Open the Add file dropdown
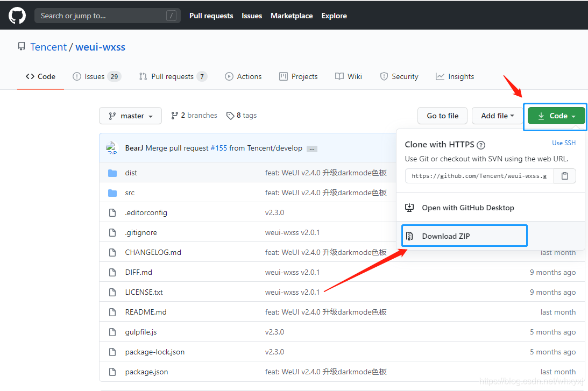 tap(497, 116)
